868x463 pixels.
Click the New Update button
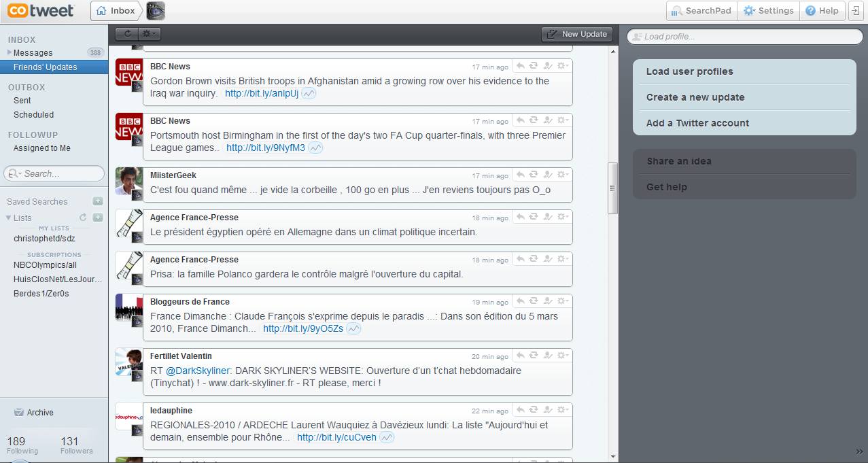577,34
